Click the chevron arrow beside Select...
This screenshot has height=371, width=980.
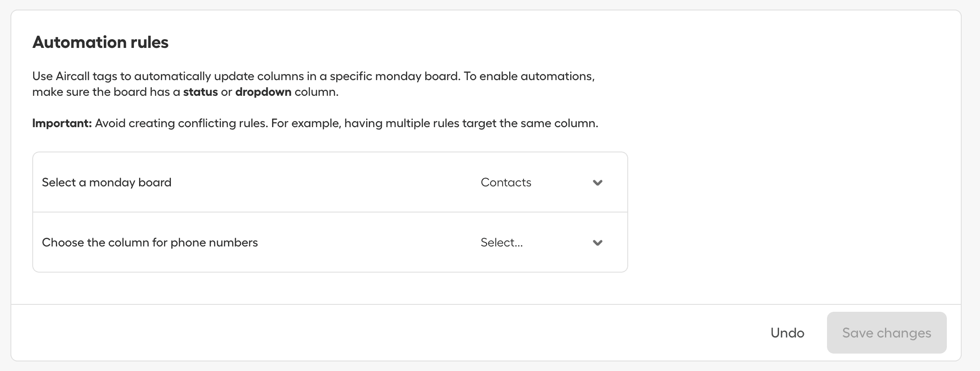[x=597, y=243]
